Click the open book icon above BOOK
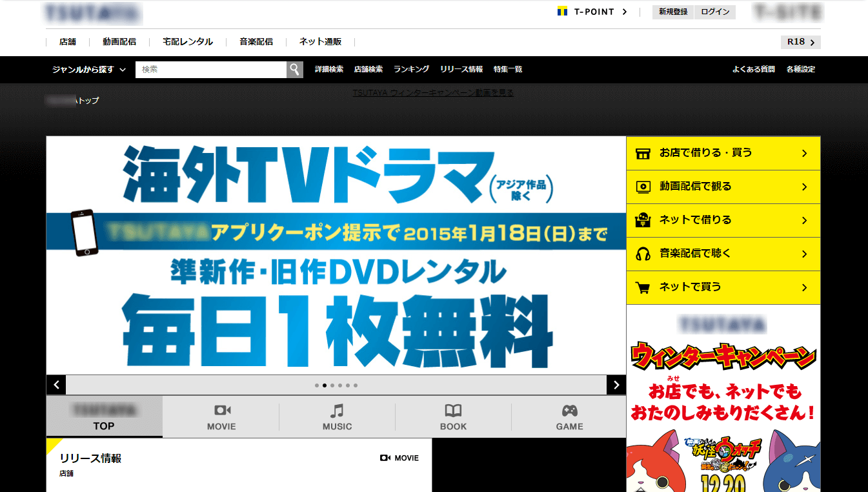 tap(453, 411)
